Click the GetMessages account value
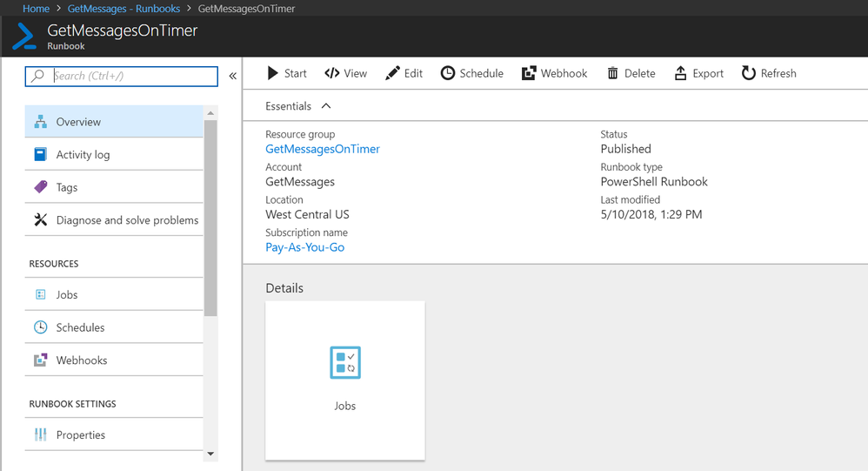The width and height of the screenshot is (868, 471). pyautogui.click(x=300, y=182)
